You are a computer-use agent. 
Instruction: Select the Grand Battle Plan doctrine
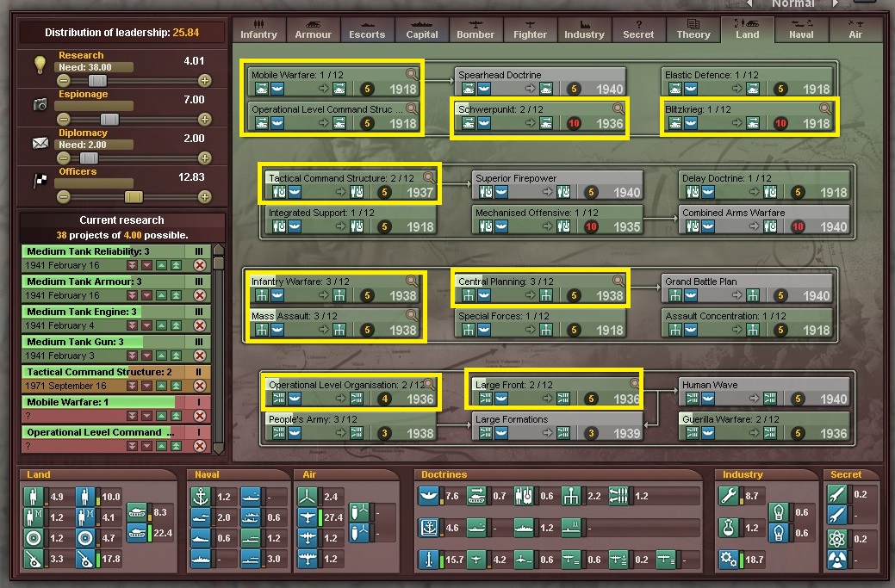point(747,288)
